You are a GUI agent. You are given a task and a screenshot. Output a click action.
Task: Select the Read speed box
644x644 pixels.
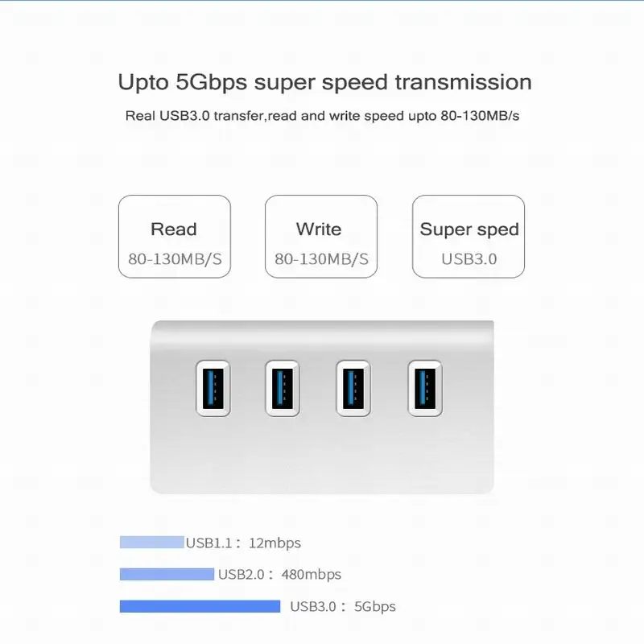click(175, 237)
